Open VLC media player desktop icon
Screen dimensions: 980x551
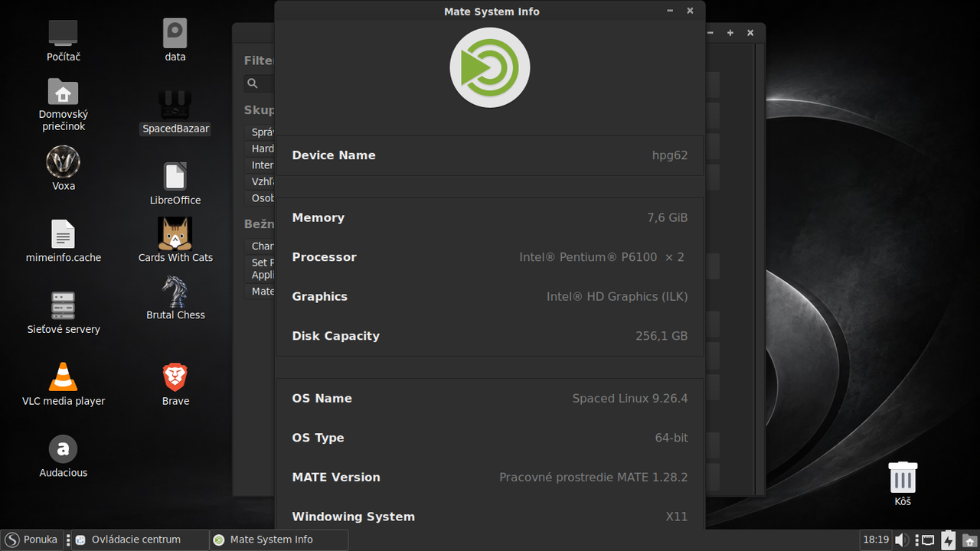tap(64, 377)
